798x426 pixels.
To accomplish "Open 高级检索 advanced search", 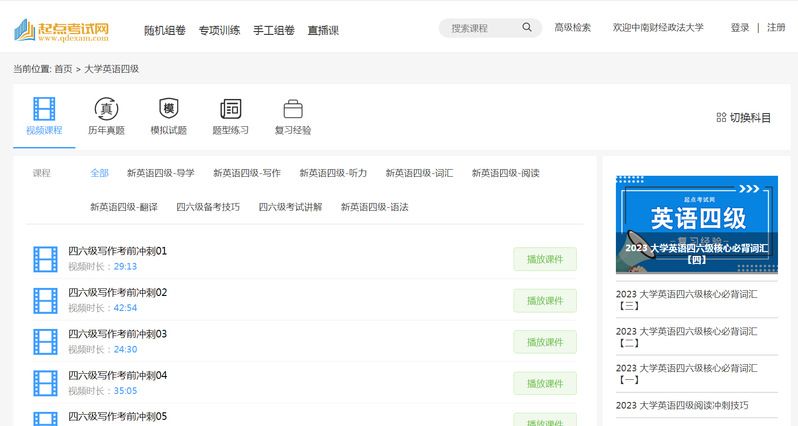I will click(573, 28).
